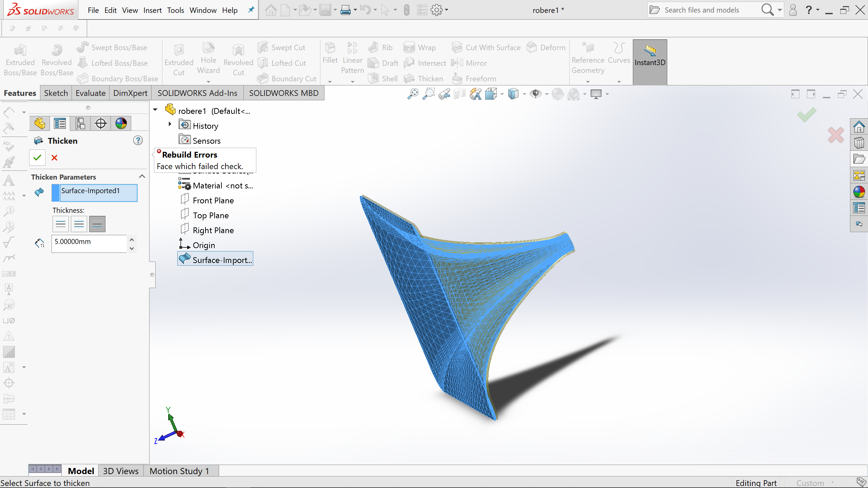The width and height of the screenshot is (868, 488).
Task: Click Surface-Imported1 in the selection box
Action: pos(91,191)
